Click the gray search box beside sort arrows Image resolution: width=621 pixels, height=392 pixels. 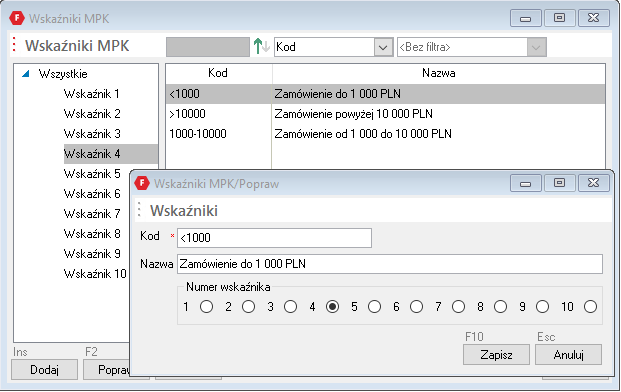coord(208,47)
